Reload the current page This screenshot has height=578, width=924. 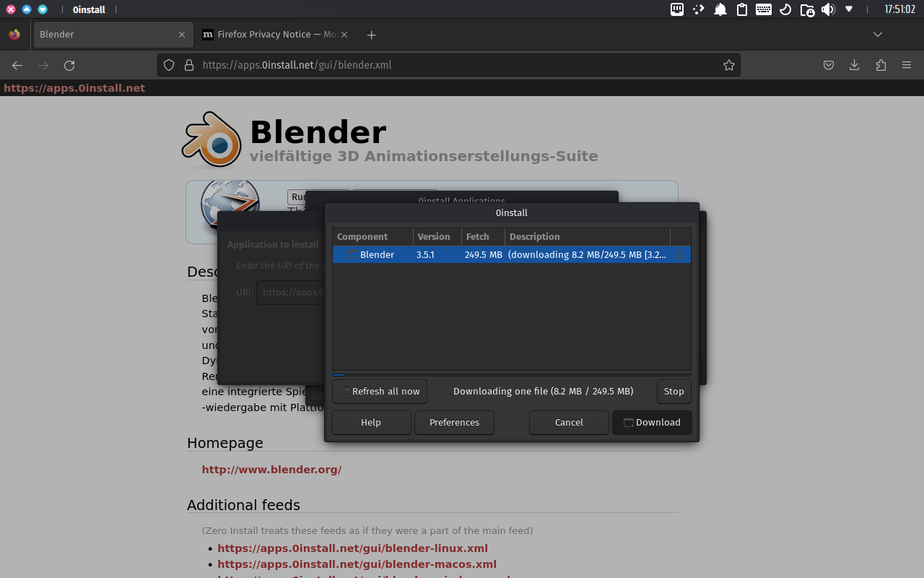[x=69, y=65]
